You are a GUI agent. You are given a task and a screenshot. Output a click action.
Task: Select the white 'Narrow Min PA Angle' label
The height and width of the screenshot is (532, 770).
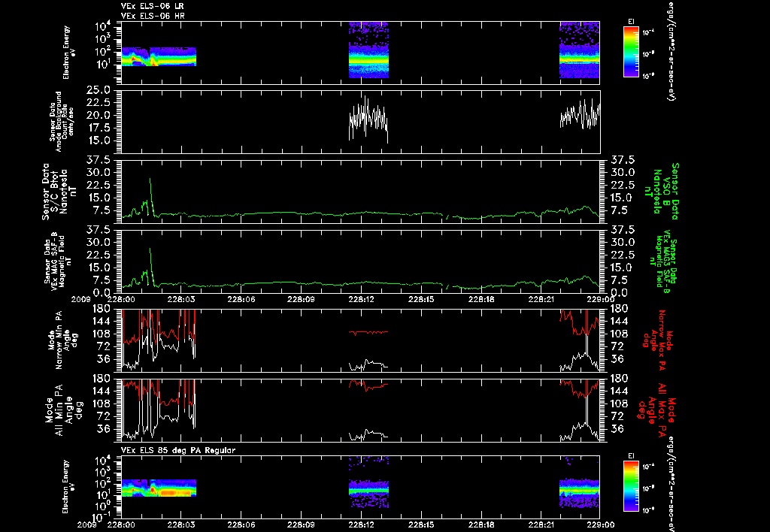[x=62, y=339]
